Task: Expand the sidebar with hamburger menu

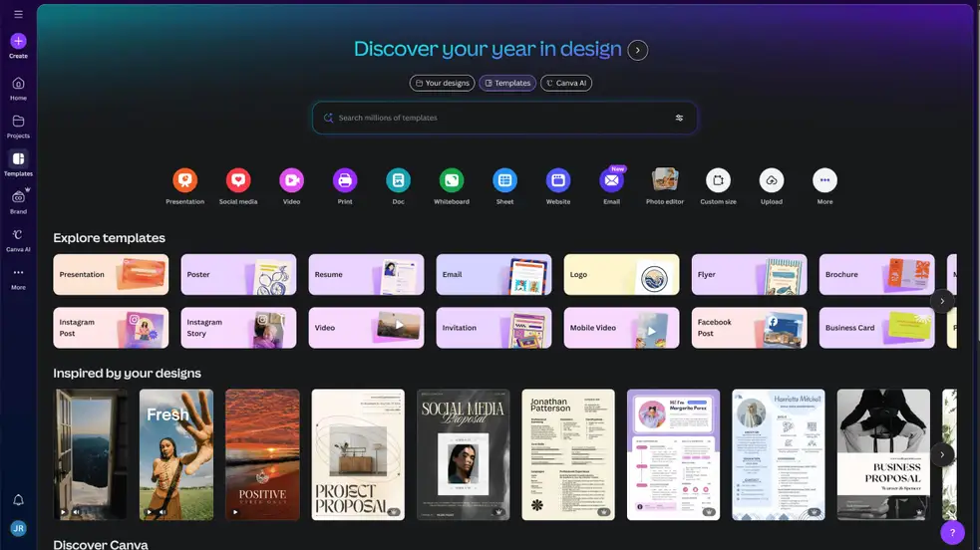Action: click(18, 14)
